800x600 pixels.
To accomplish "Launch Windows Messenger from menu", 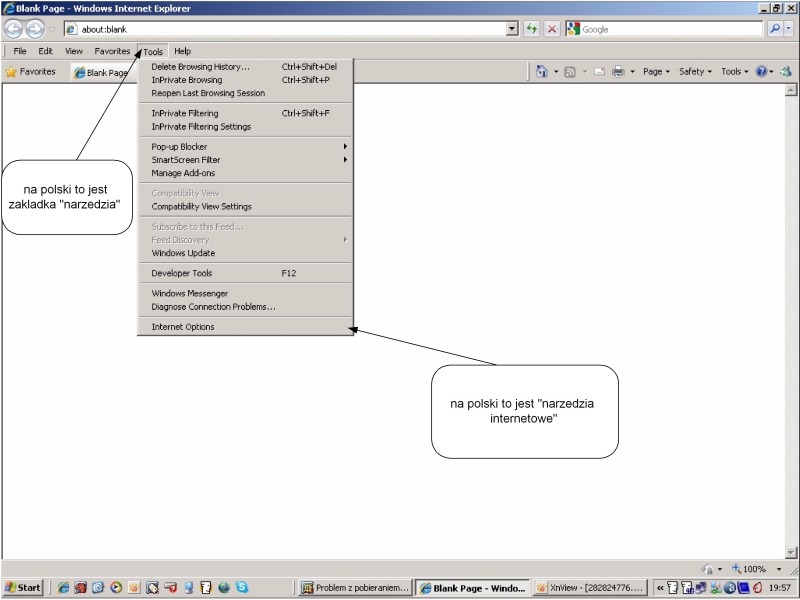I will point(245,293).
